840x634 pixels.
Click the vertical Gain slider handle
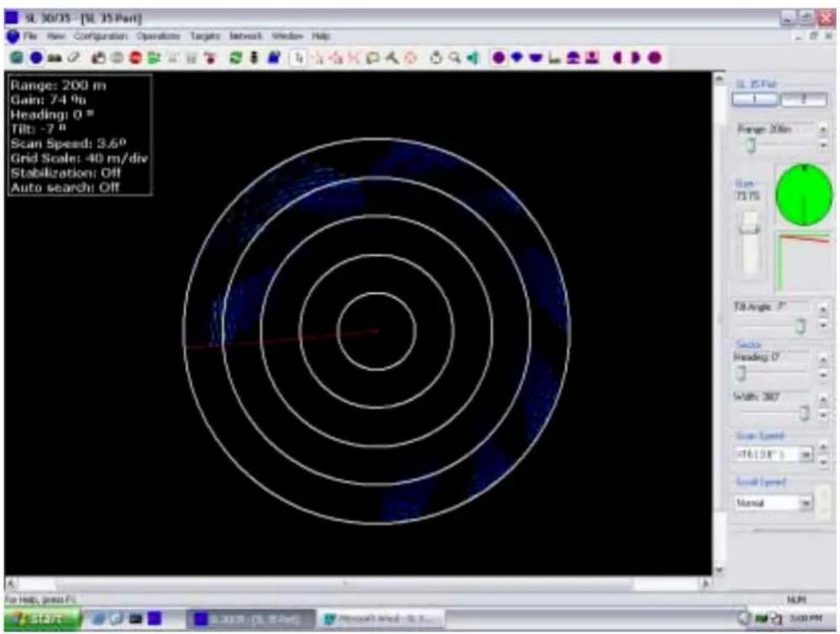[750, 229]
